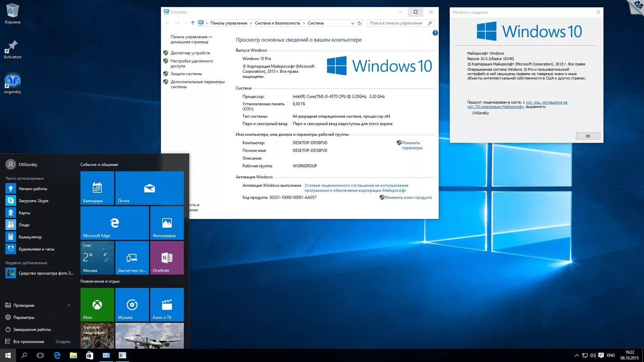Click the refresh button in the address bar

[x=360, y=23]
